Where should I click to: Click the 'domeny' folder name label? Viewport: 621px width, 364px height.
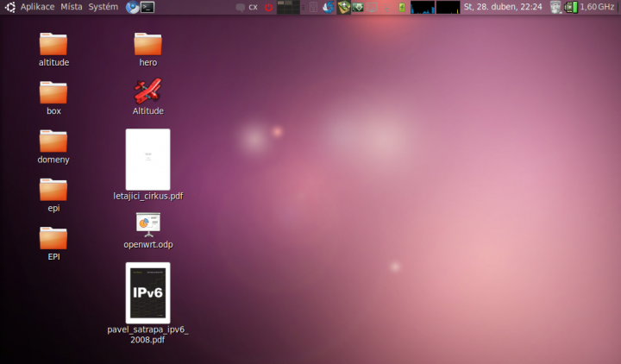[53, 160]
